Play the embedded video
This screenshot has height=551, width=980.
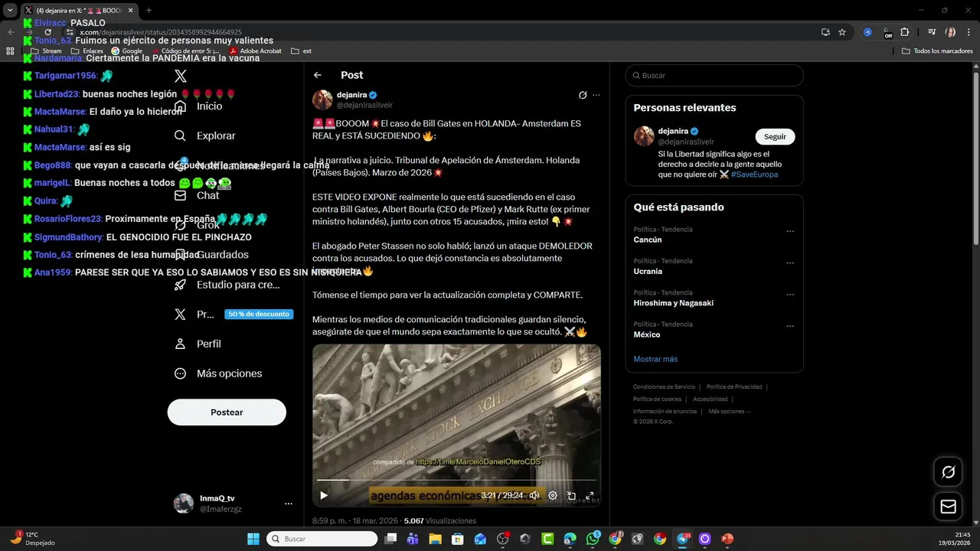pyautogui.click(x=324, y=495)
